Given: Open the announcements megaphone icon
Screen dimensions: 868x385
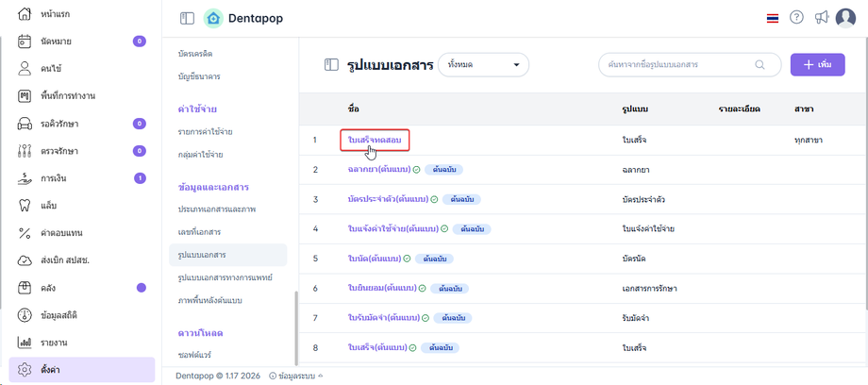Looking at the screenshot, I should (x=822, y=18).
